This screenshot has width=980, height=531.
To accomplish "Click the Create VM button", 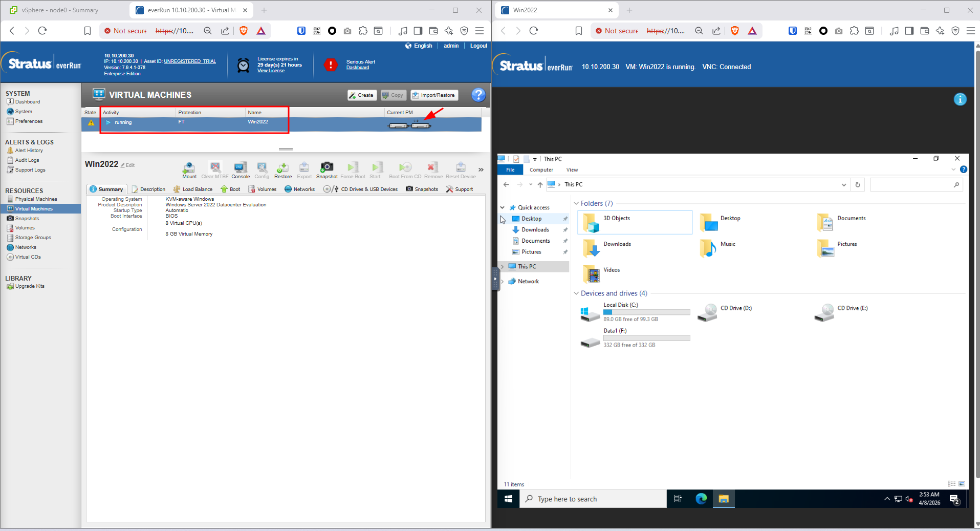I will pyautogui.click(x=362, y=95).
